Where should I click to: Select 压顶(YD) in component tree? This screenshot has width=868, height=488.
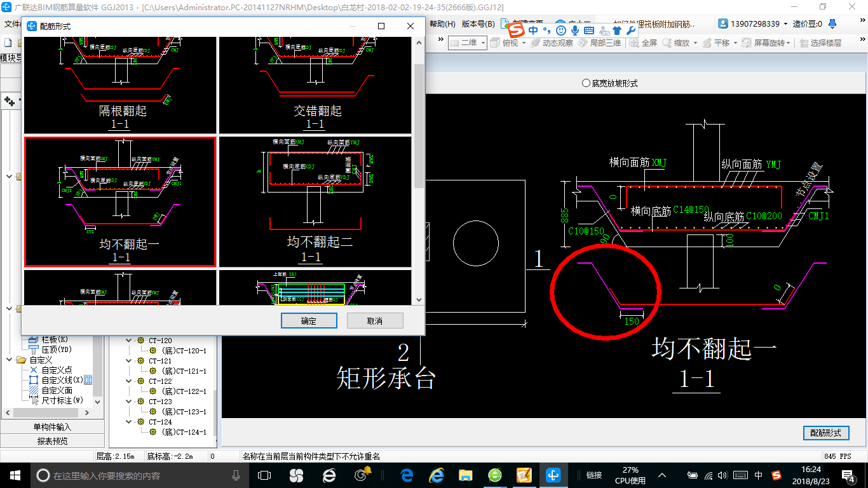click(50, 349)
